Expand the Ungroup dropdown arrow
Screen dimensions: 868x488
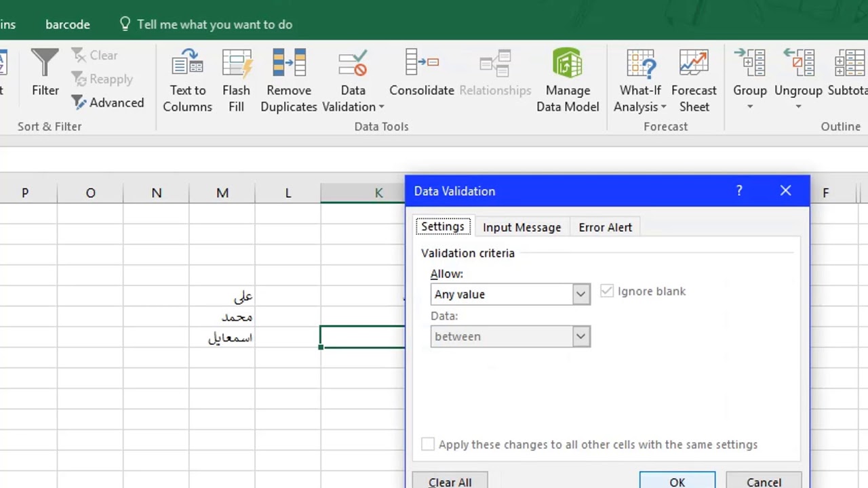pos(798,107)
